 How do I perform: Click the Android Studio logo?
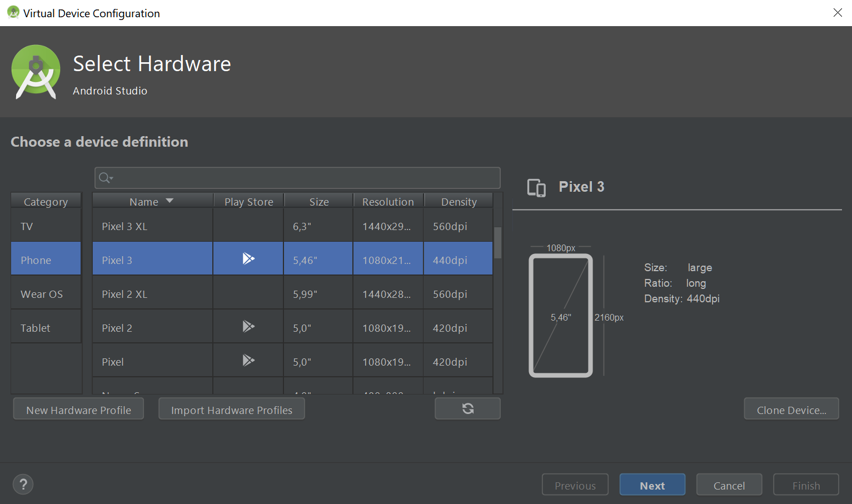[36, 72]
